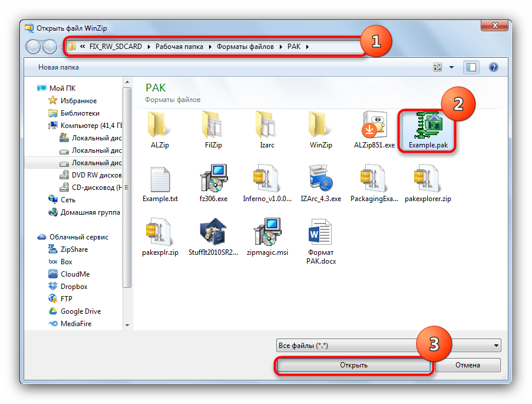This screenshot has width=532, height=404.
Task: Open CloudMe cloud service
Action: pyautogui.click(x=69, y=274)
